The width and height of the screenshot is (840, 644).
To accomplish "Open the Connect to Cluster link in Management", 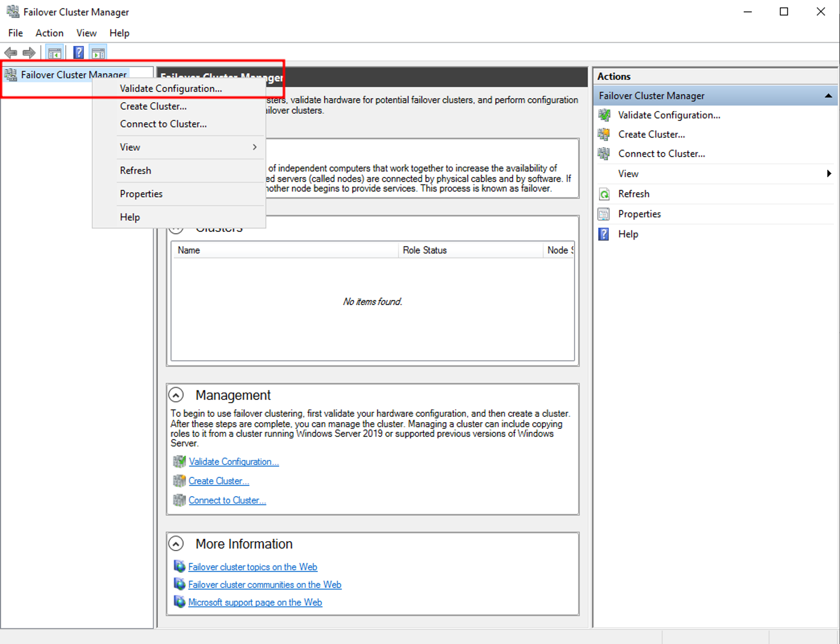I will (227, 500).
